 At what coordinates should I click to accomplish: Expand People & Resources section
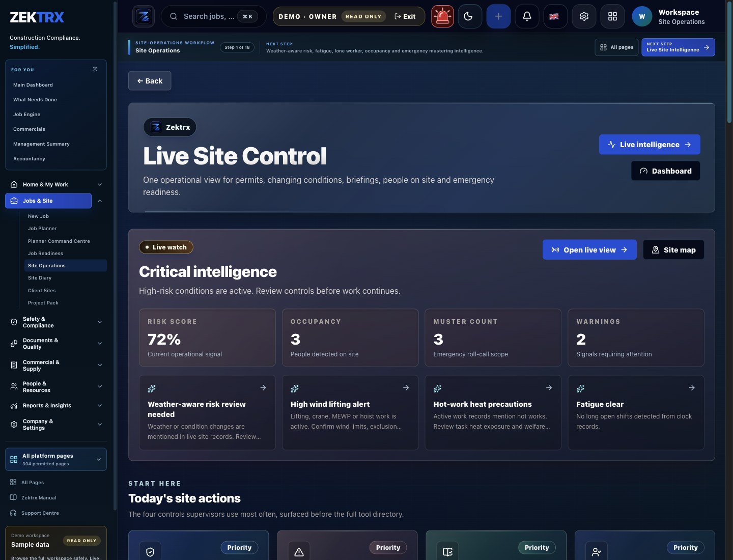click(100, 386)
